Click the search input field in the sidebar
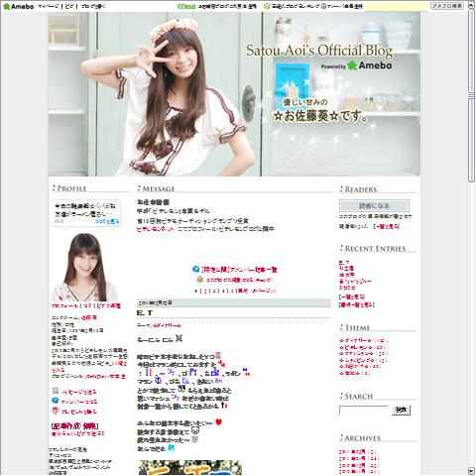The height and width of the screenshot is (476, 476). coord(363,410)
